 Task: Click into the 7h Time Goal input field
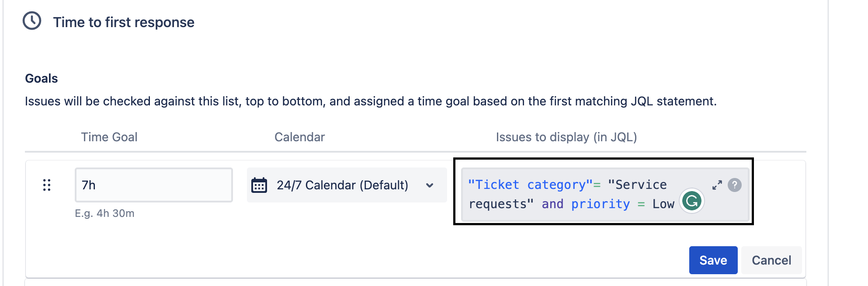point(153,185)
